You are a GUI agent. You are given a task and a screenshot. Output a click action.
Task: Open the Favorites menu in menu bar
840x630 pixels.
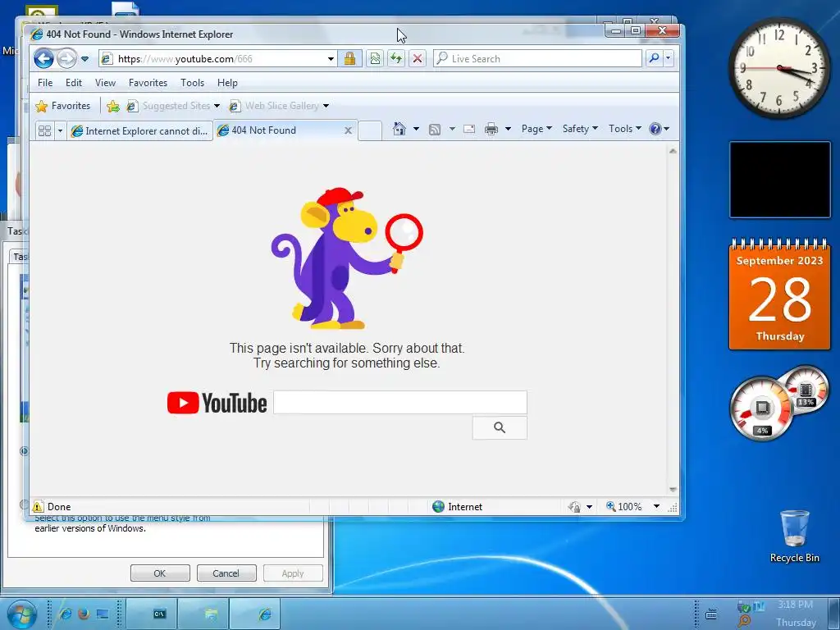pos(148,83)
